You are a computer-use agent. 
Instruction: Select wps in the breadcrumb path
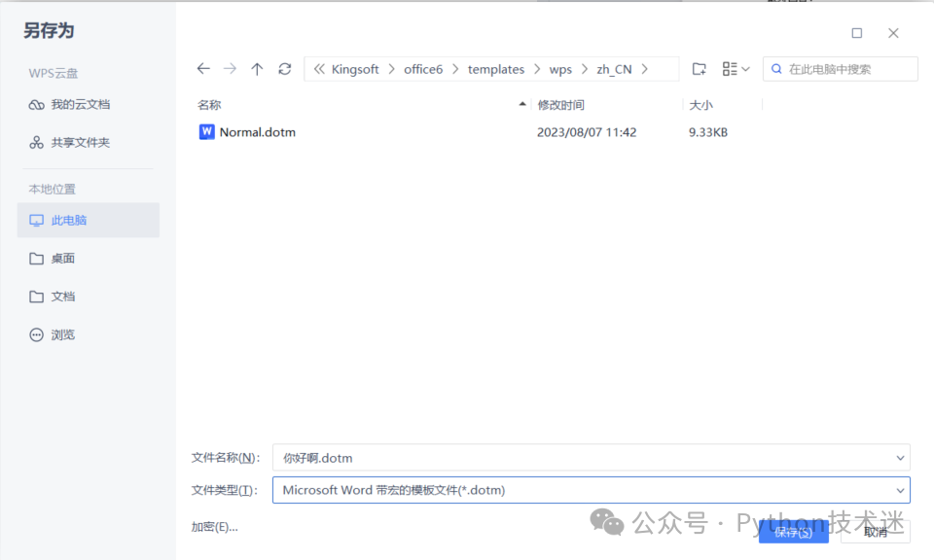[560, 69]
